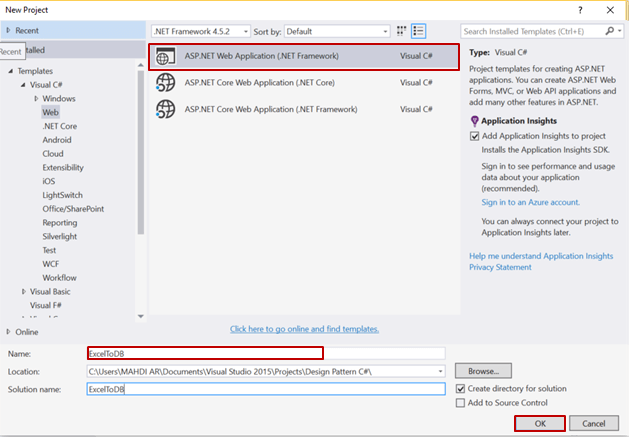Open Help me understand Application Insights link

click(x=541, y=256)
